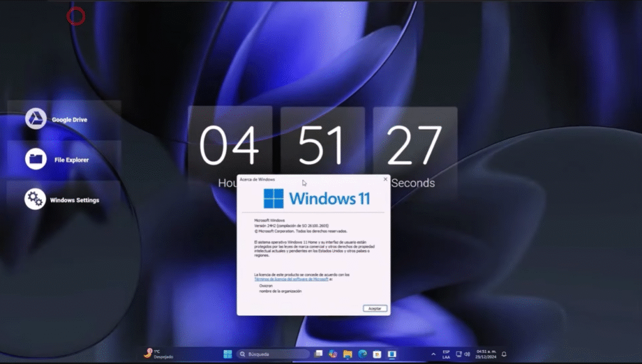Click the Windows Settings label text
Image resolution: width=642 pixels, height=364 pixels.
75,200
